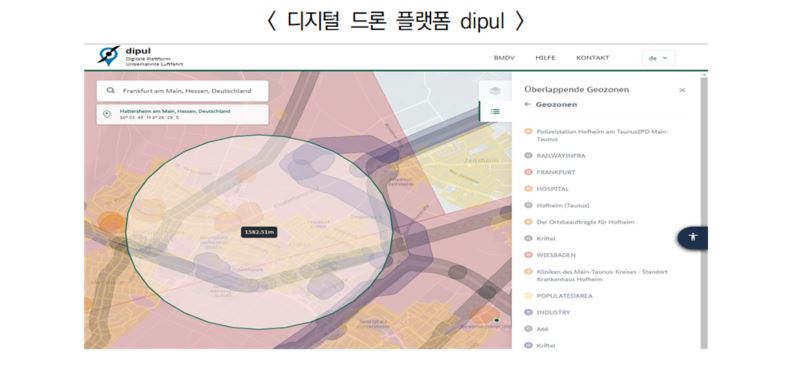Open the HILFE menu item
Image resolution: width=806 pixels, height=373 pixels.
pyautogui.click(x=545, y=58)
